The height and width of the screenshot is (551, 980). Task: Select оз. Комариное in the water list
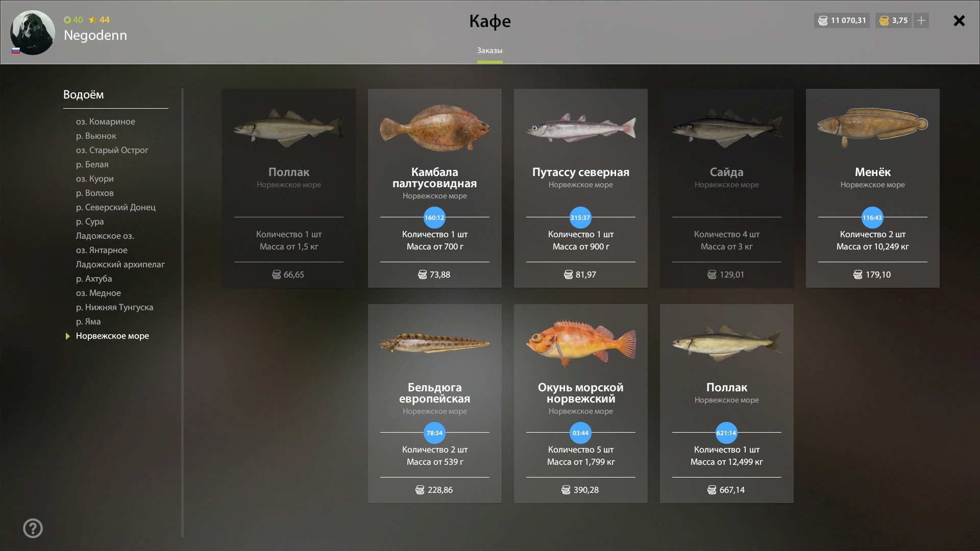[x=106, y=121]
